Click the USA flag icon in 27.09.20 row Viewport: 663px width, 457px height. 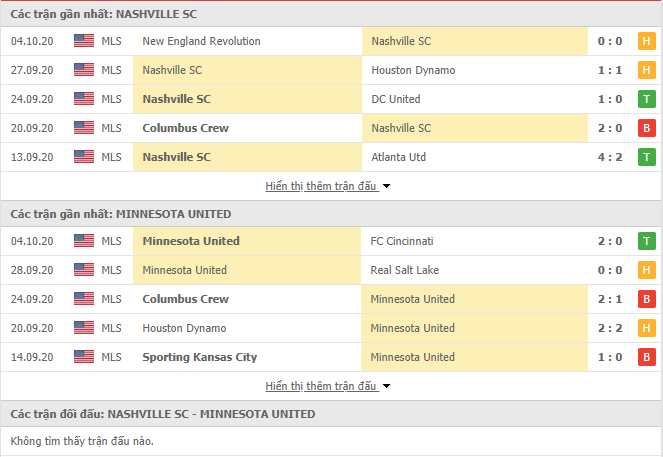[84, 70]
